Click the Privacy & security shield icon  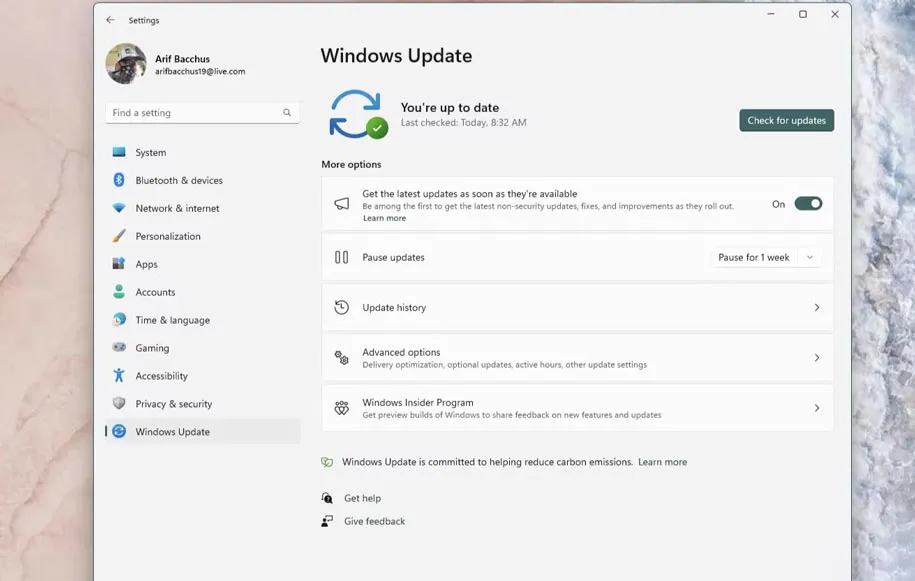(x=119, y=404)
